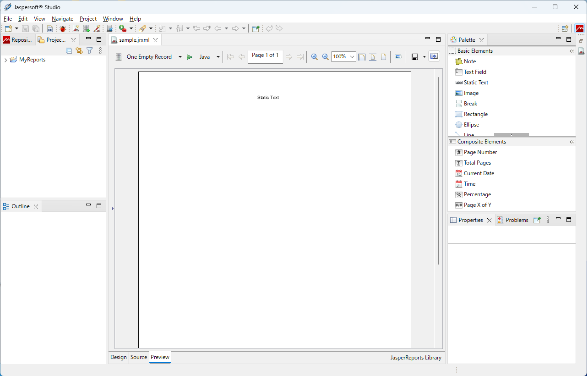The height and width of the screenshot is (376, 588).
Task: Run the report with the green play button
Action: (x=189, y=57)
